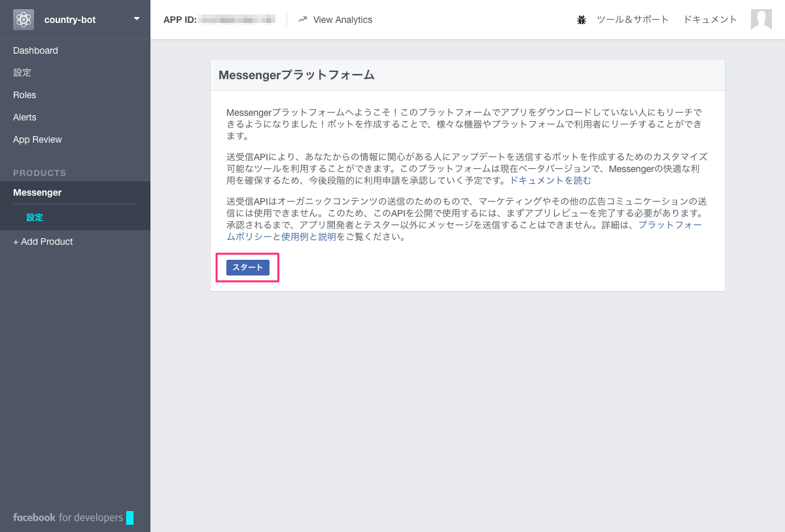Click the country-bot atom app icon
Screen dimensions: 785x532
(x=24, y=20)
